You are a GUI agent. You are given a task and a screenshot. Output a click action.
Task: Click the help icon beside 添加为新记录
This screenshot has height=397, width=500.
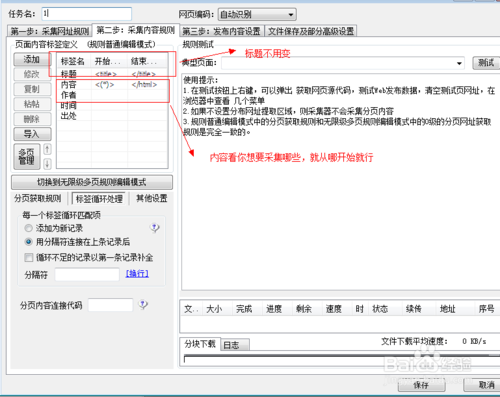coord(154,228)
